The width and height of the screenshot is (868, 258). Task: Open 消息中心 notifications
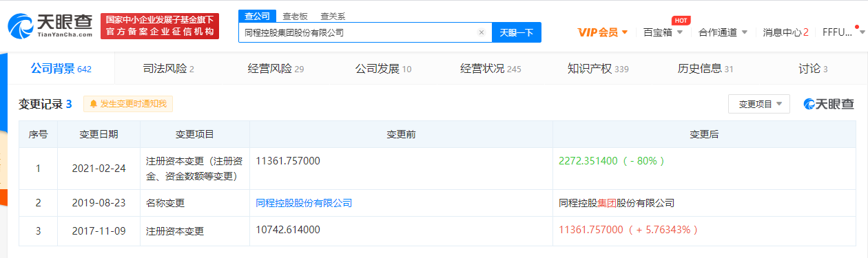(785, 32)
